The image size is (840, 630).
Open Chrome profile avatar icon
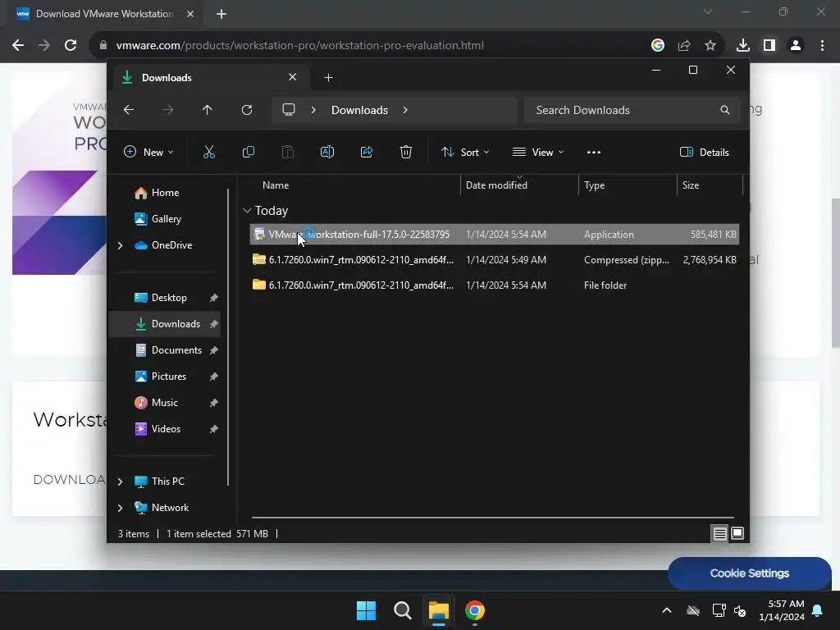(x=796, y=46)
